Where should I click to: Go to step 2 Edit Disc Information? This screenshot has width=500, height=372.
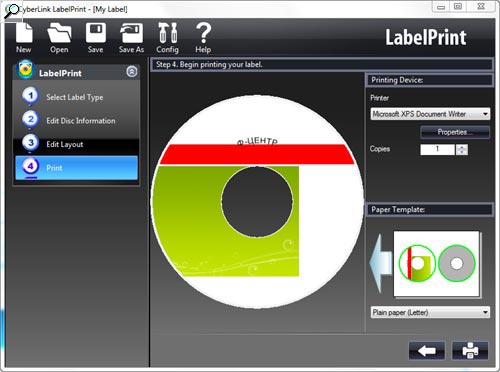(76, 120)
